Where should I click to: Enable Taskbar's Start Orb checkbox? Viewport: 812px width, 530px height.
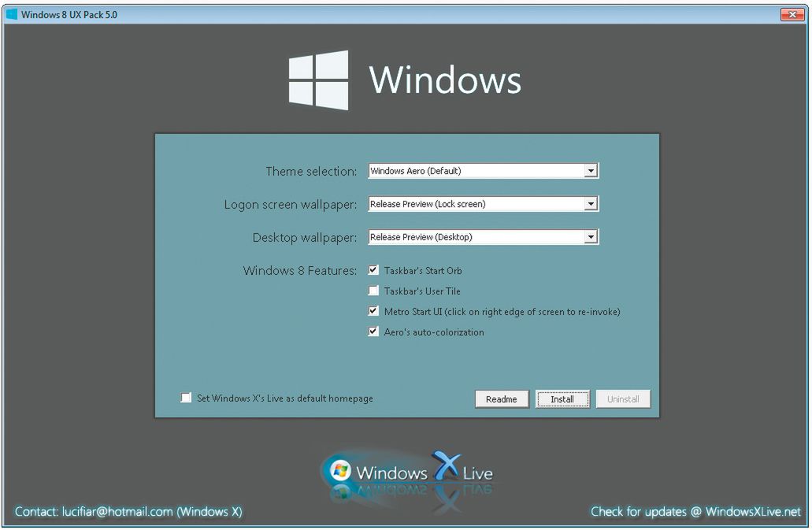pos(373,270)
